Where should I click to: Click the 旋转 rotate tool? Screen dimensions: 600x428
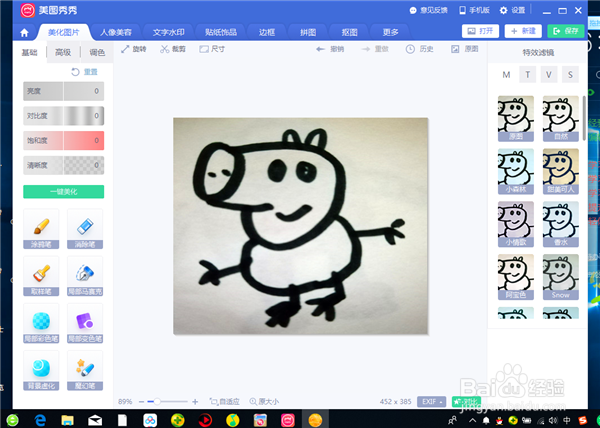click(x=134, y=49)
